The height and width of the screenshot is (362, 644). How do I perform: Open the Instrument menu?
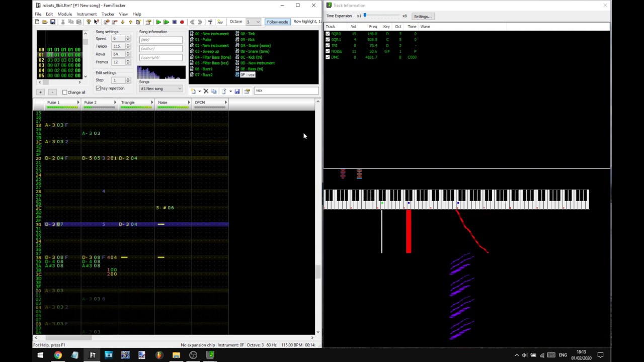(87, 14)
